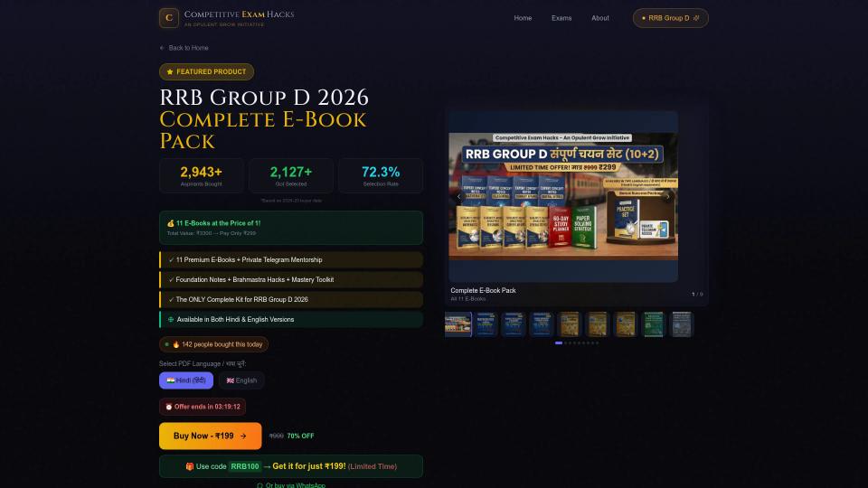Choose Hindi (हिंदी) PDF language

point(186,380)
